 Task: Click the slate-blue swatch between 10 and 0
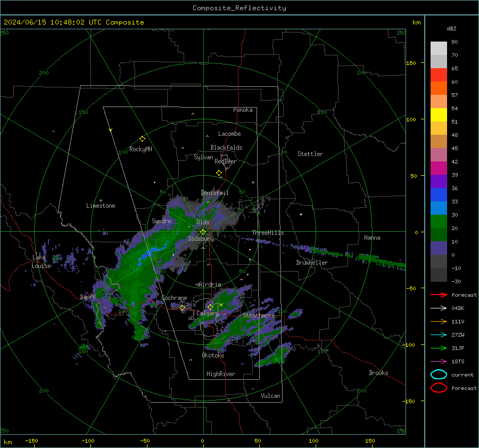click(439, 248)
